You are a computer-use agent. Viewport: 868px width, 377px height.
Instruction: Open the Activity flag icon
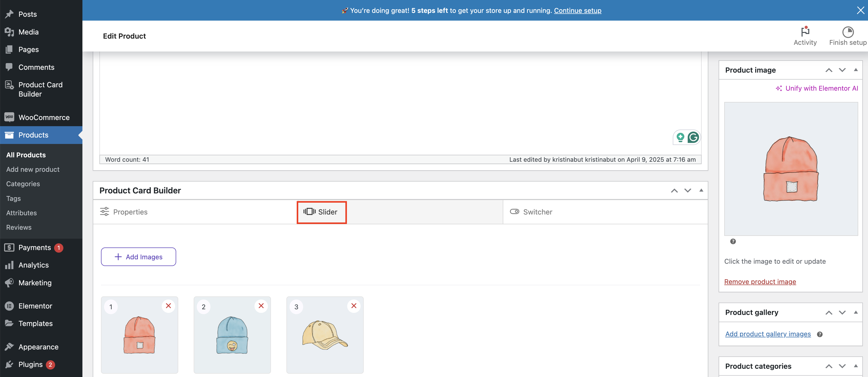(805, 31)
